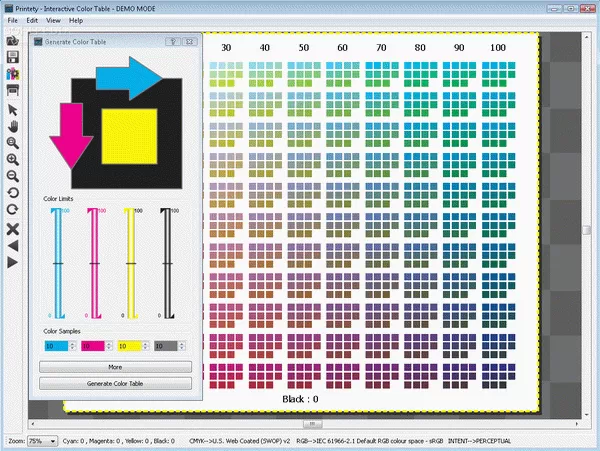This screenshot has height=451, width=600.
Task: Click column header '30' in color table
Action: 226,48
